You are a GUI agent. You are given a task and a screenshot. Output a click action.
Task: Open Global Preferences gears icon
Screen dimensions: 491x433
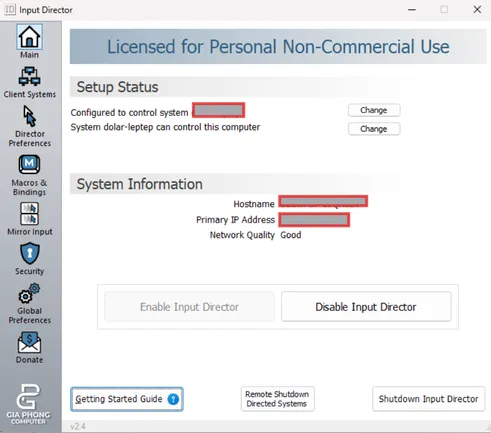pyautogui.click(x=29, y=293)
